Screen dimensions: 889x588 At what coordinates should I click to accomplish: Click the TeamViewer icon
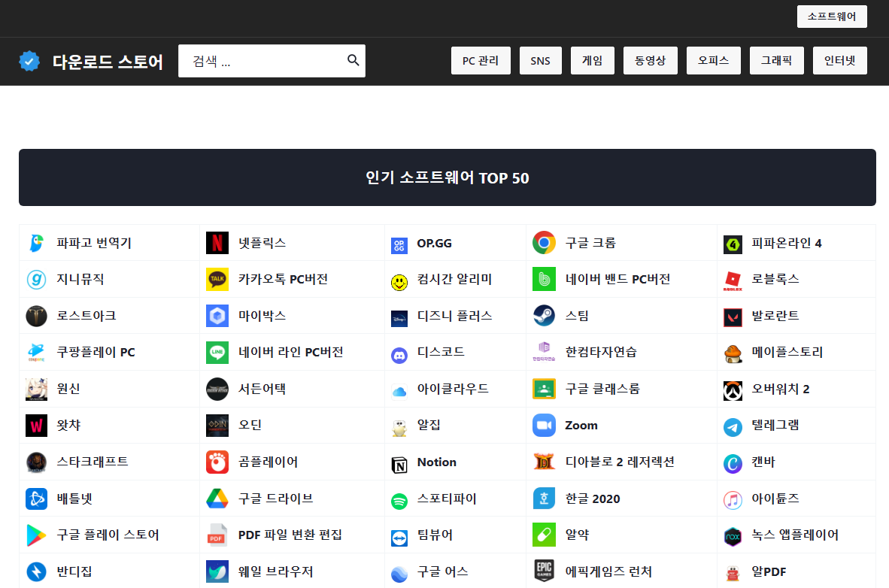(x=399, y=538)
